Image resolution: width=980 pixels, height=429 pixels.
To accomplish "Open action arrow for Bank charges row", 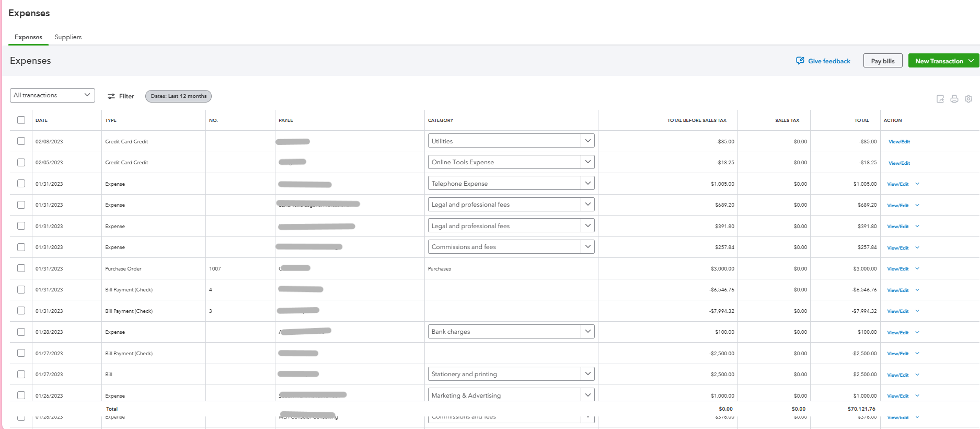I will pos(917,332).
